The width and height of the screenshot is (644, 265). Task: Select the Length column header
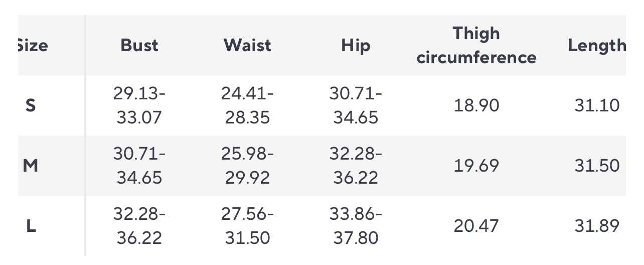pyautogui.click(x=597, y=46)
